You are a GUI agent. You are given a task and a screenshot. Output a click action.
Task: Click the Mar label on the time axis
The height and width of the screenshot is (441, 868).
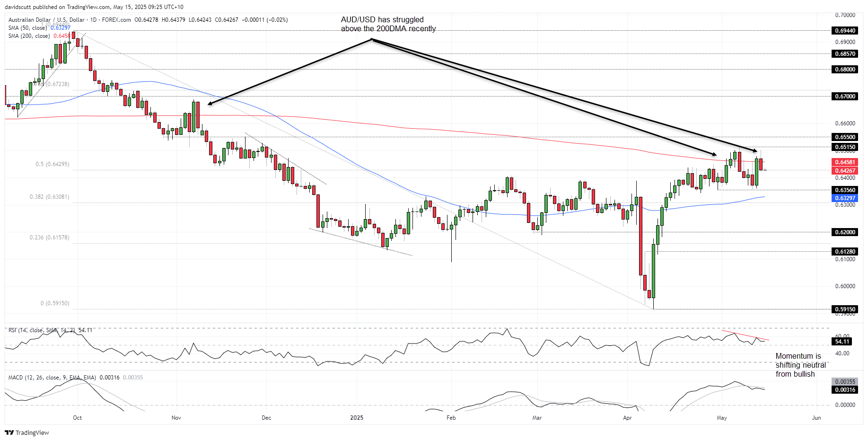[537, 418]
